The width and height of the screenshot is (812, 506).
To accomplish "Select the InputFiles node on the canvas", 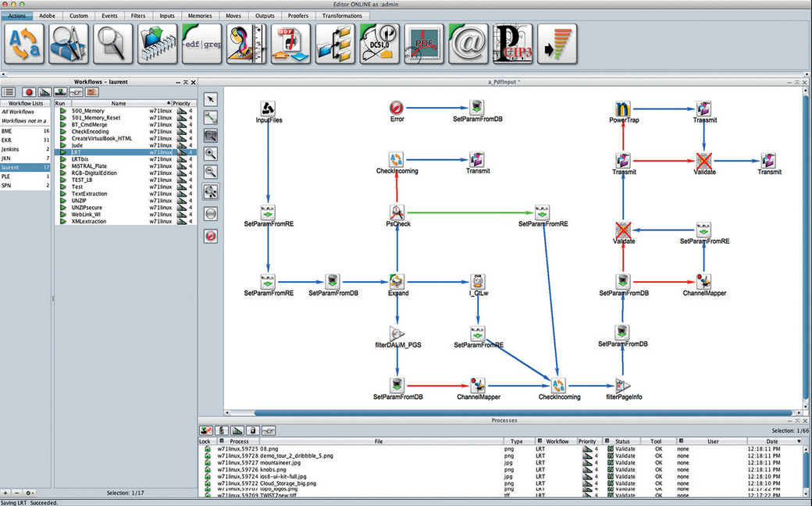I will coord(267,108).
